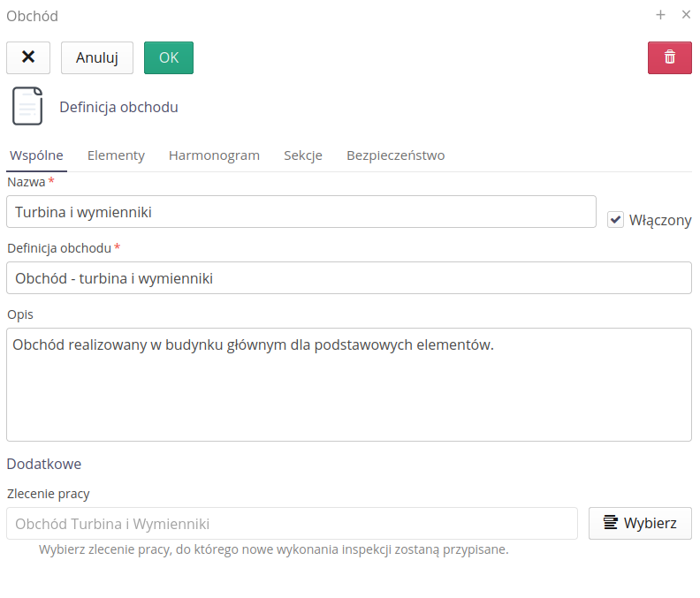Screen dimensions: 700x598
Task: Open the Harmonogram tab
Action: coord(214,155)
